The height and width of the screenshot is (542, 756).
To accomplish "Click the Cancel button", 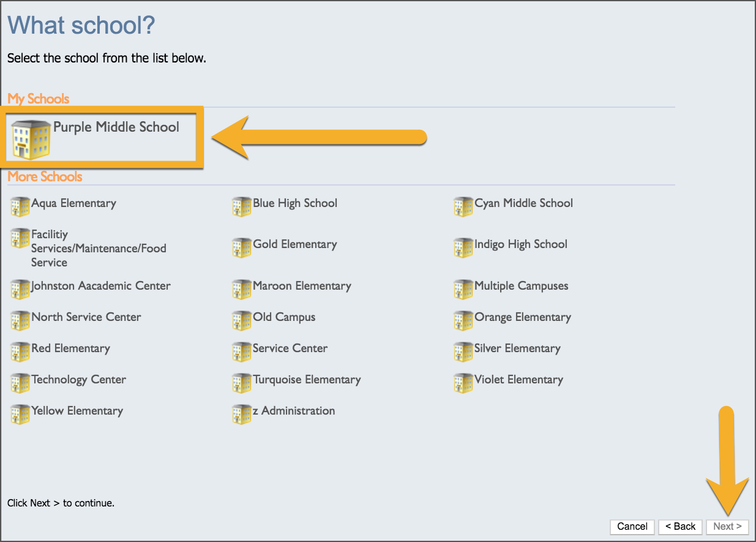I will (632, 527).
